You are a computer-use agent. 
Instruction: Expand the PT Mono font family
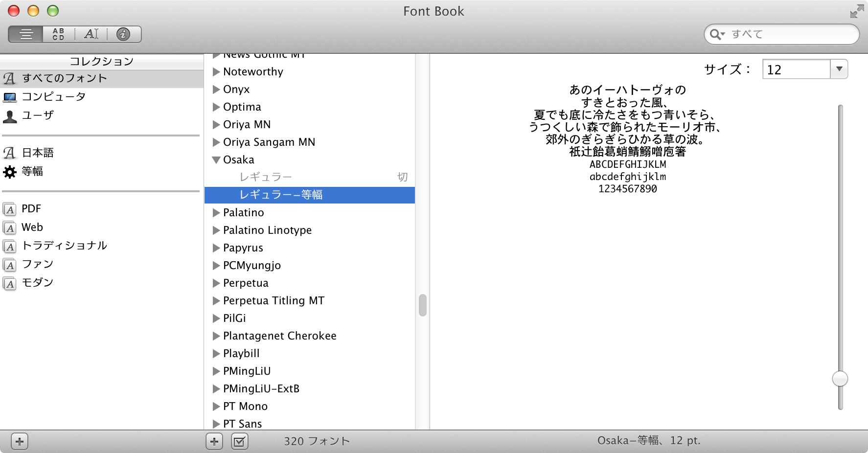[216, 407]
